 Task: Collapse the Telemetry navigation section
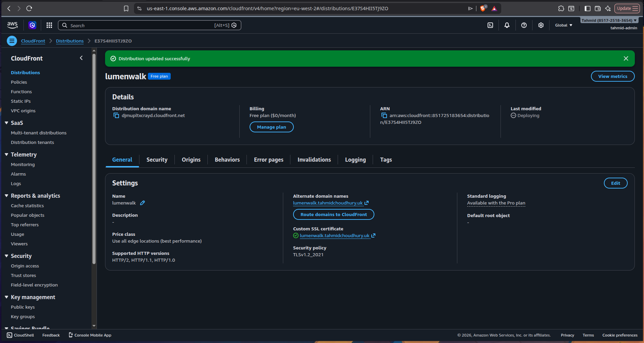6,154
